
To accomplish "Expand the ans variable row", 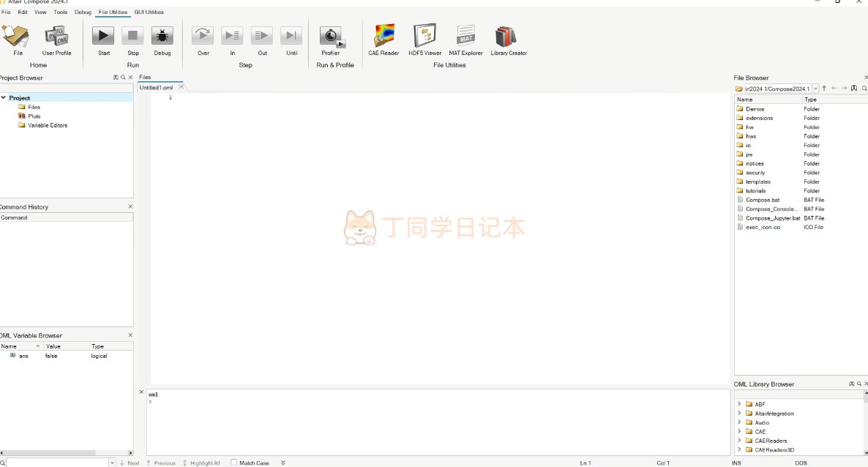I will click(12, 356).
